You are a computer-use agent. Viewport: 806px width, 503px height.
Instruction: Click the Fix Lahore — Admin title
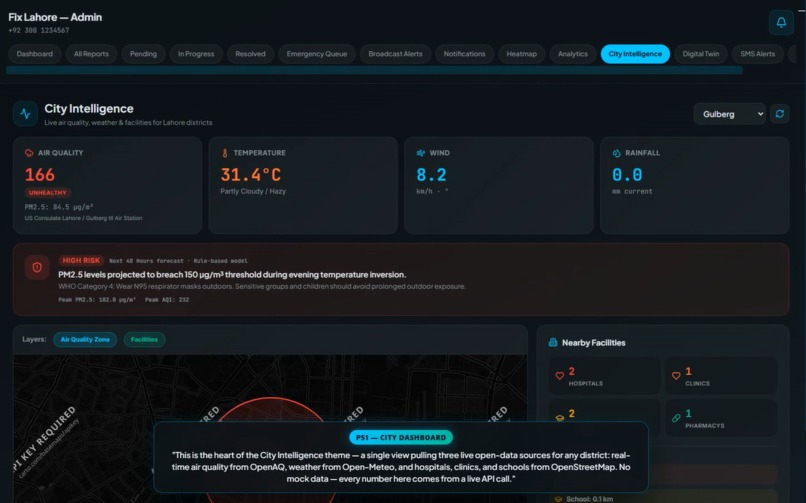coord(55,17)
